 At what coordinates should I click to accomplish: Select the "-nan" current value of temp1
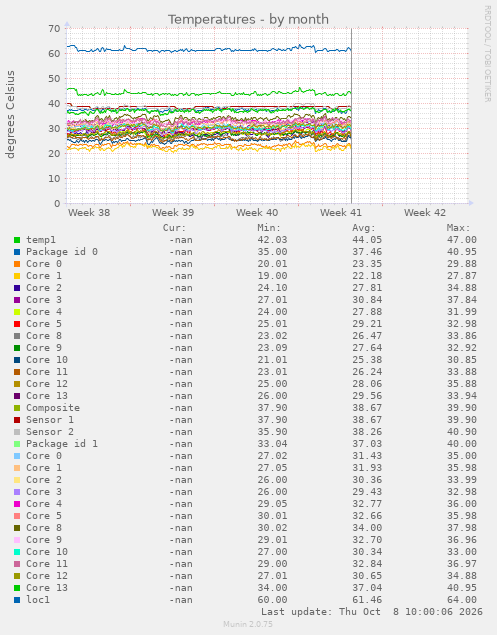[x=181, y=240]
